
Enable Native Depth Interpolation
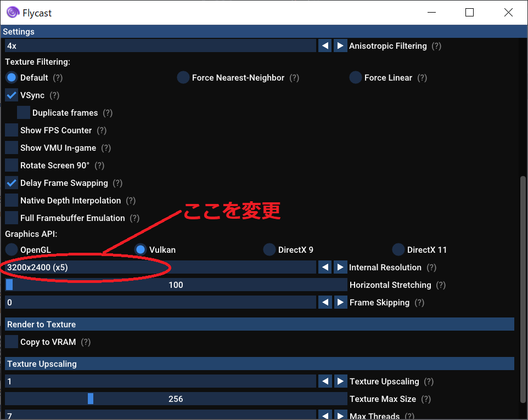(x=12, y=201)
